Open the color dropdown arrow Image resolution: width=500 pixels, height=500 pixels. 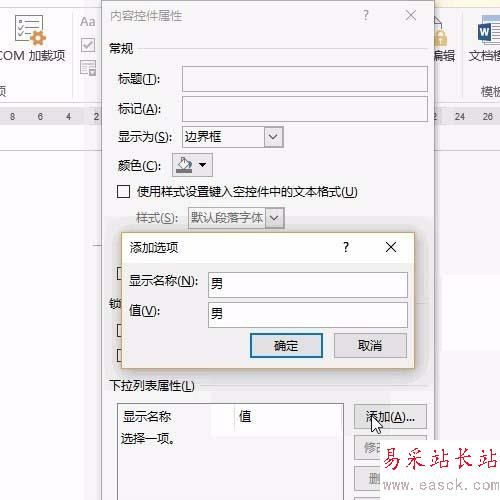(202, 165)
